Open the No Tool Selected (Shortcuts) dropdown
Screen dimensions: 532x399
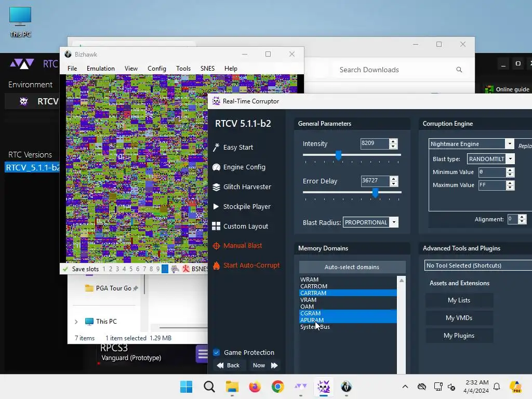pos(478,265)
